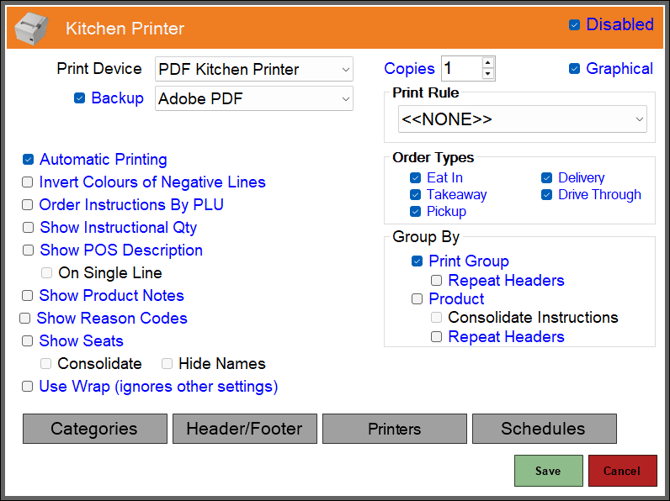Open the Header/Footer button
Viewport: 670px width, 501px height.
click(x=245, y=429)
